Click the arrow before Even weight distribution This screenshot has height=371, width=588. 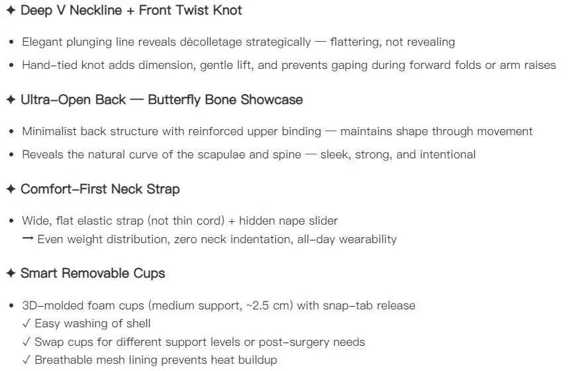point(28,238)
